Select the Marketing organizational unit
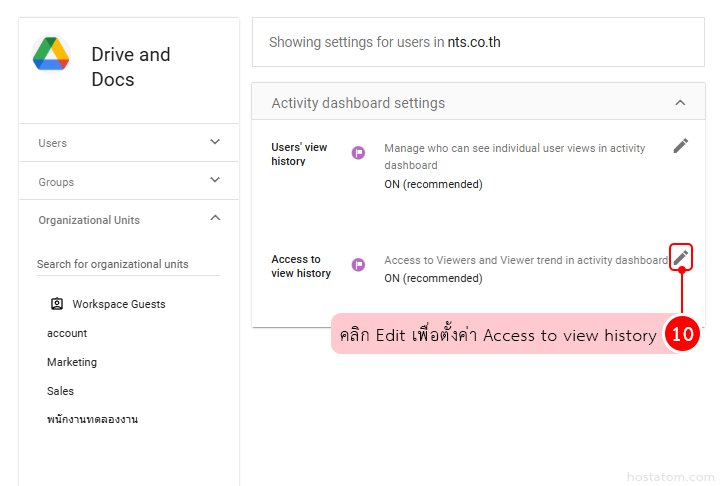This screenshot has width=720, height=486. click(72, 362)
